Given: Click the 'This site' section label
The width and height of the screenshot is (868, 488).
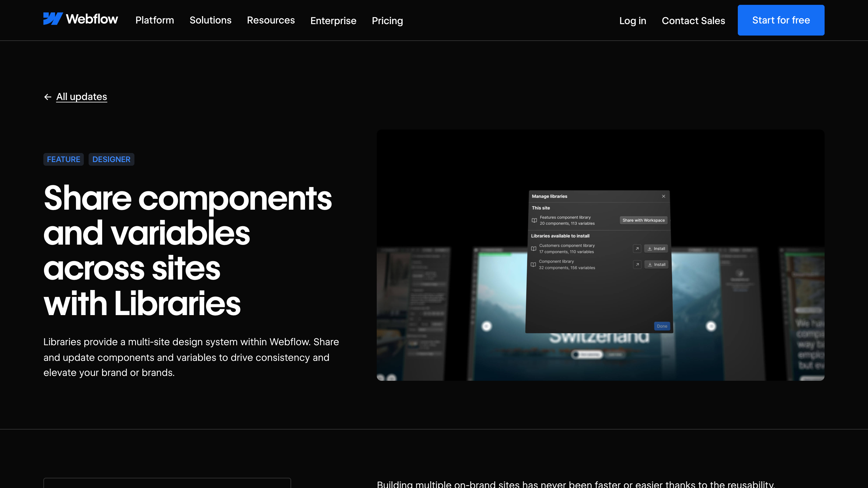Looking at the screenshot, I should coord(541,208).
